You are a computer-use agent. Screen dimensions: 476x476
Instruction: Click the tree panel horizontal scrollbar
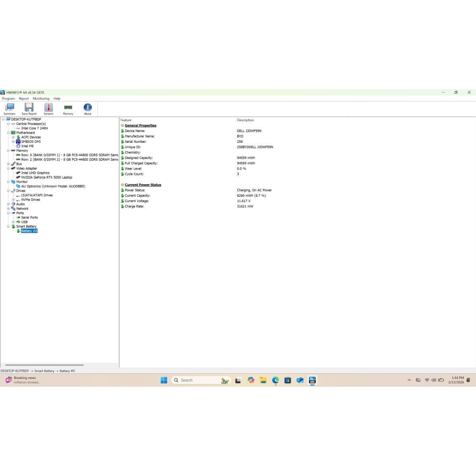click(44, 365)
